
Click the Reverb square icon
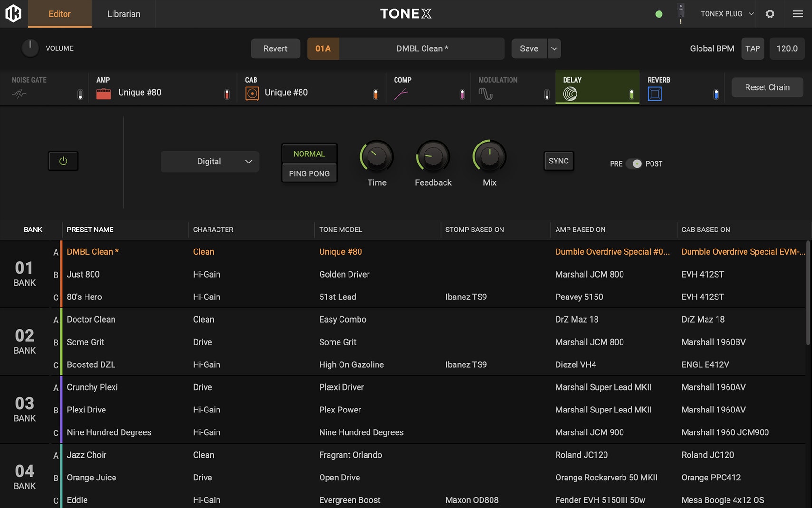click(x=654, y=94)
